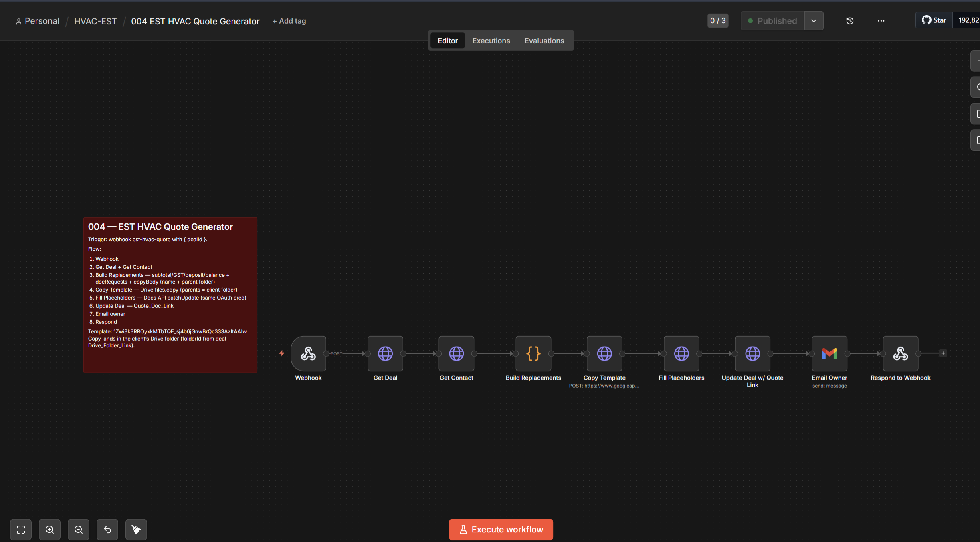Select the Respond to Webhook node

pos(900,353)
